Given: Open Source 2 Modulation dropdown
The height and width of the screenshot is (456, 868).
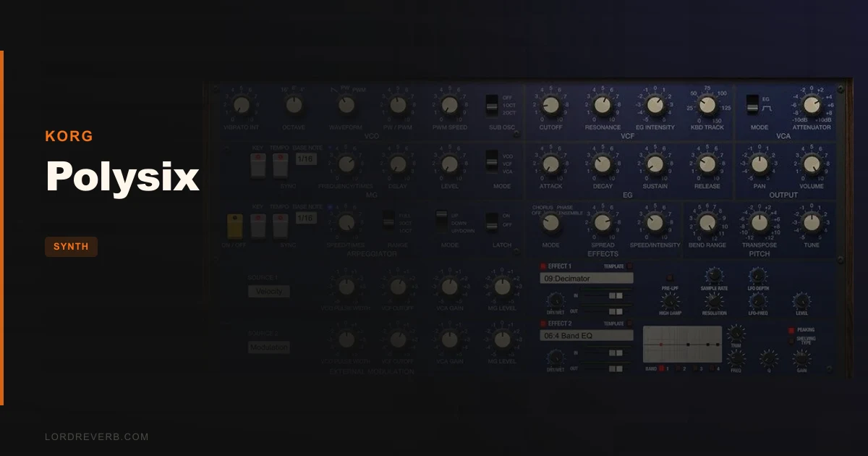Looking at the screenshot, I should [x=269, y=347].
